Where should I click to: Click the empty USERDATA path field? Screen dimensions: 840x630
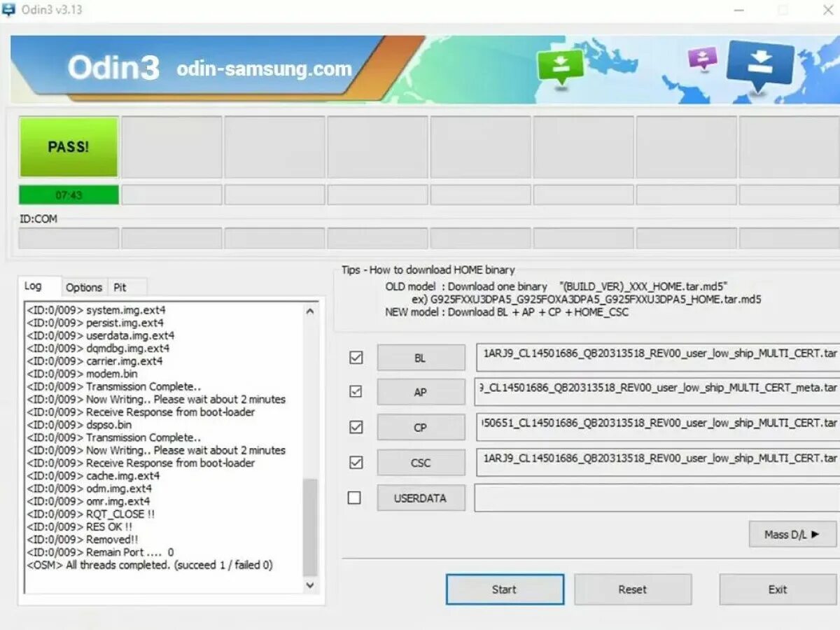657,498
